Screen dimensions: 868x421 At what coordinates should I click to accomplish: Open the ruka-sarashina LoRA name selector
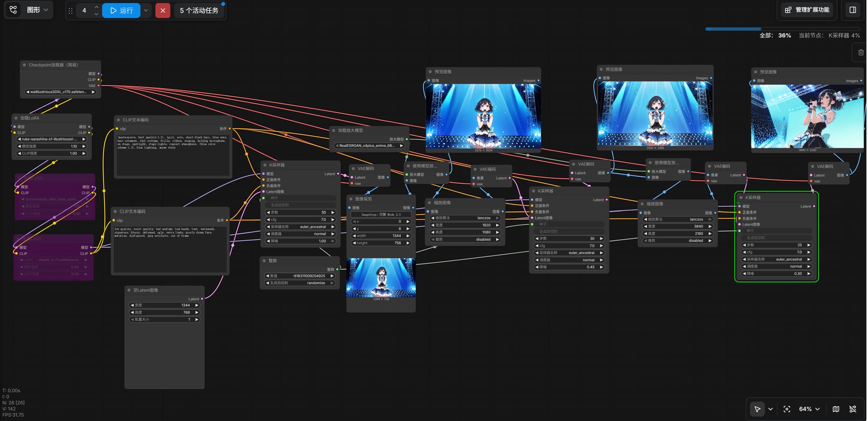(51, 139)
